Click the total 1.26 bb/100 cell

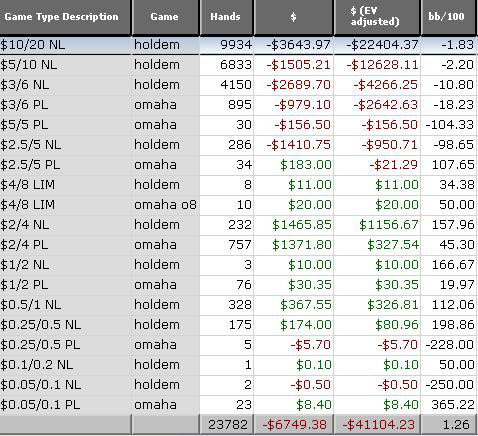point(449,425)
